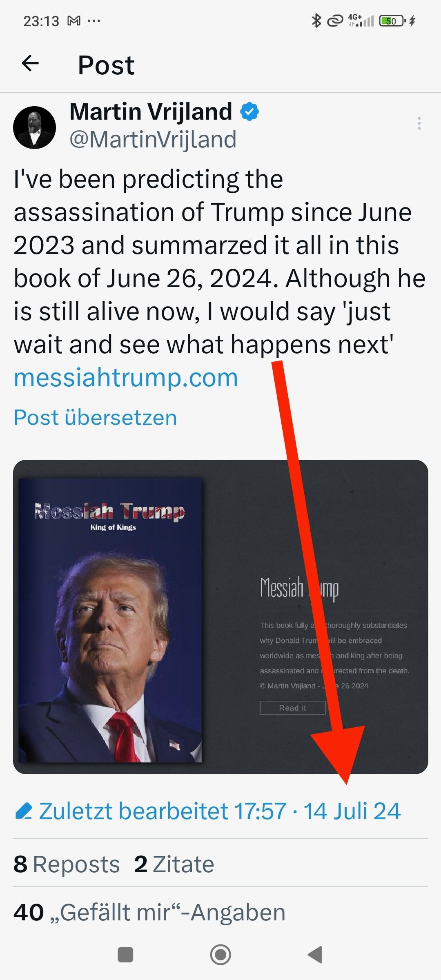Tap the blue verified badge

click(249, 112)
